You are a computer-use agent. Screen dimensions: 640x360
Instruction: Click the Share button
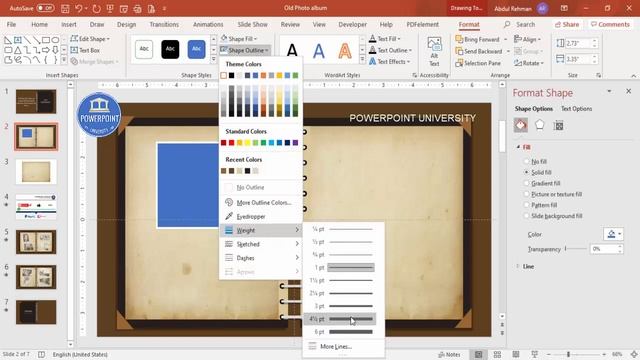tap(567, 24)
